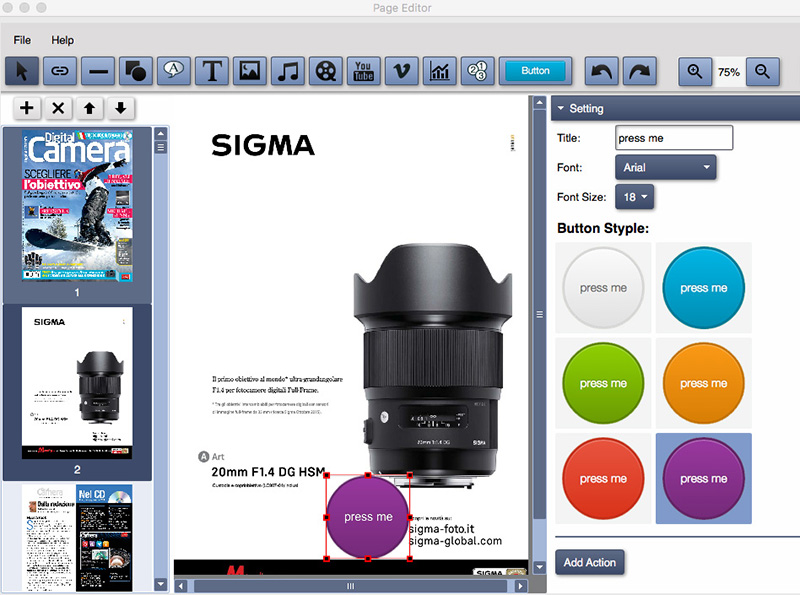
Task: Choose the blue Button tool
Action: pyautogui.click(x=535, y=71)
